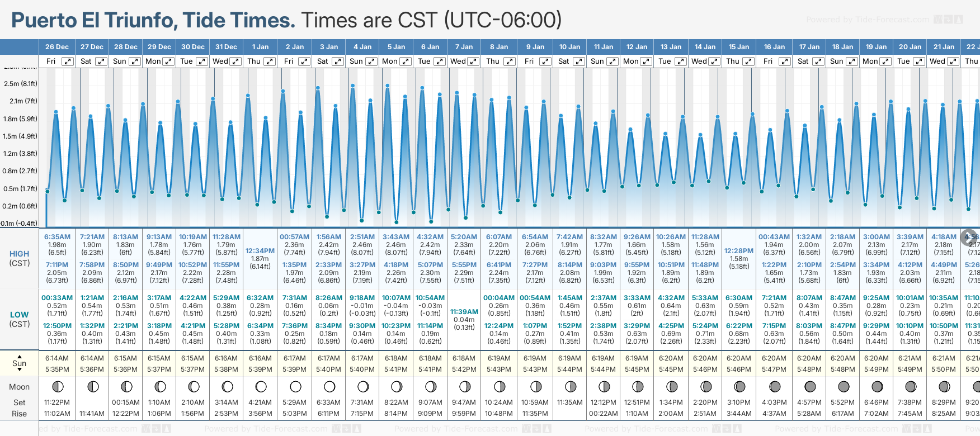Click the moon phase icon for 26 Dec
The image size is (980, 436).
[x=57, y=386]
